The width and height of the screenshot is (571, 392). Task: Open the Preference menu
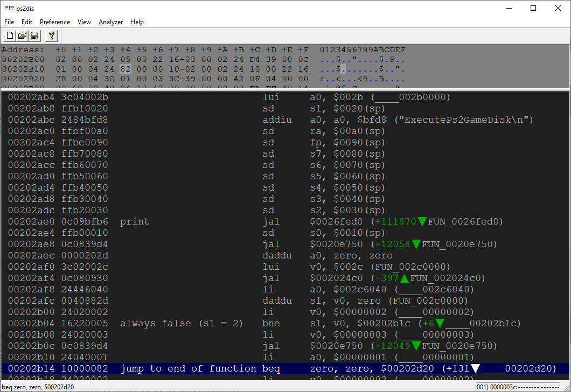pos(54,22)
